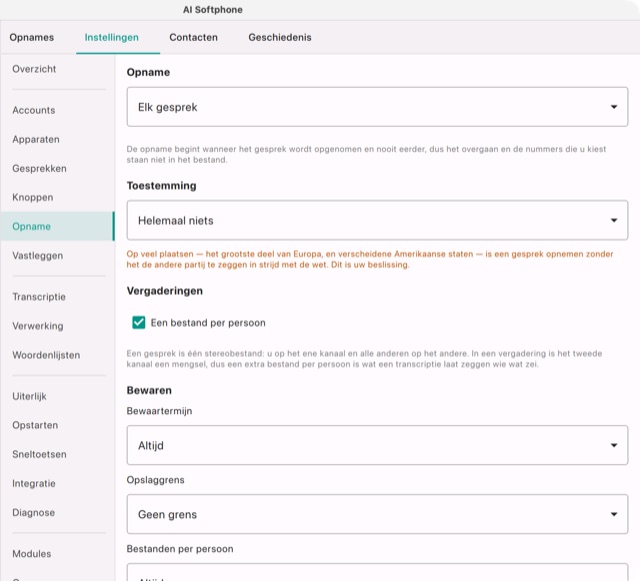The image size is (640, 581).
Task: Select the Instellingen tab
Action: 111,37
